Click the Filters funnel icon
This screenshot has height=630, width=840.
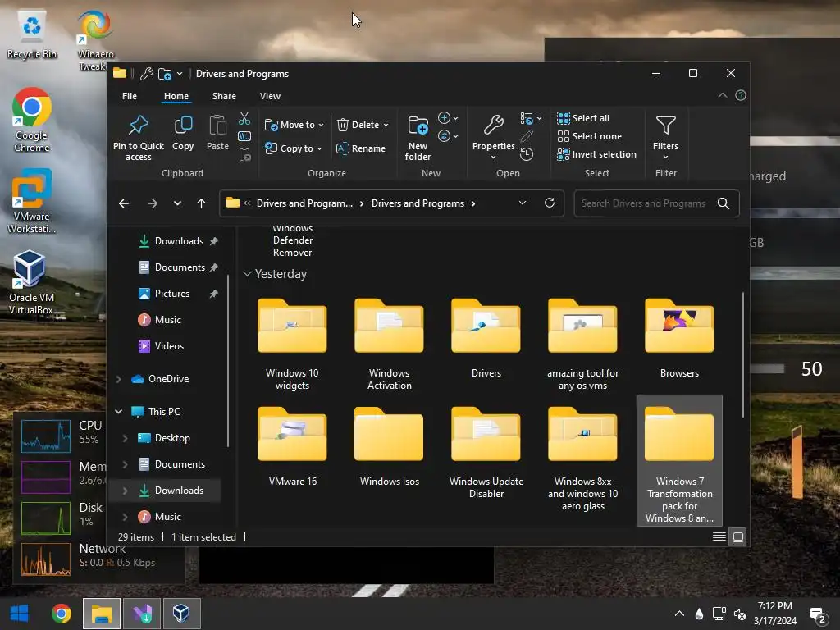coord(665,126)
